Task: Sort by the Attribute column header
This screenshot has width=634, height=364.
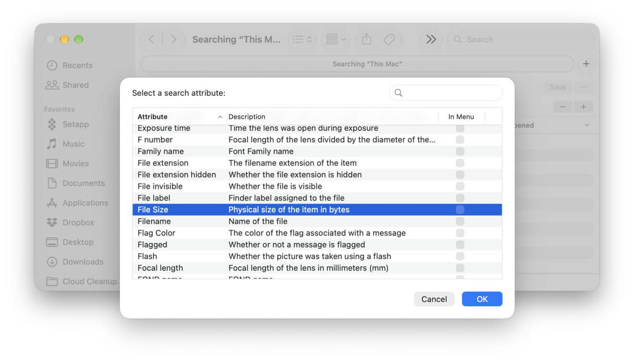Action: [x=179, y=117]
